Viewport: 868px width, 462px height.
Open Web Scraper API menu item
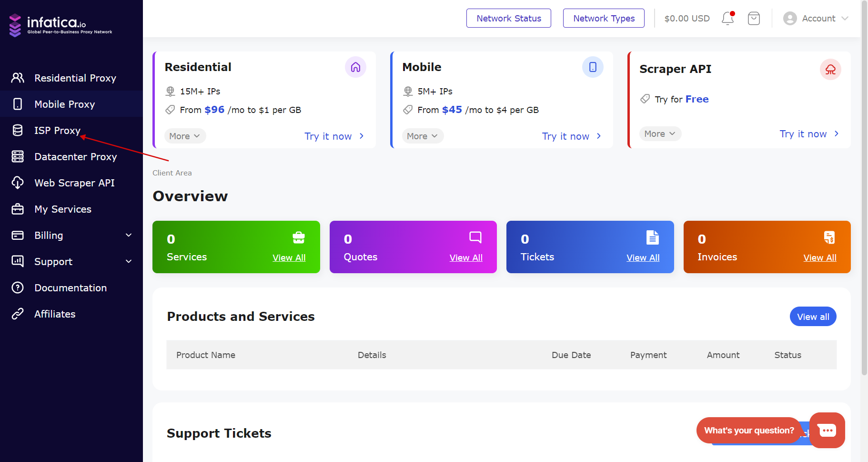pyautogui.click(x=71, y=183)
